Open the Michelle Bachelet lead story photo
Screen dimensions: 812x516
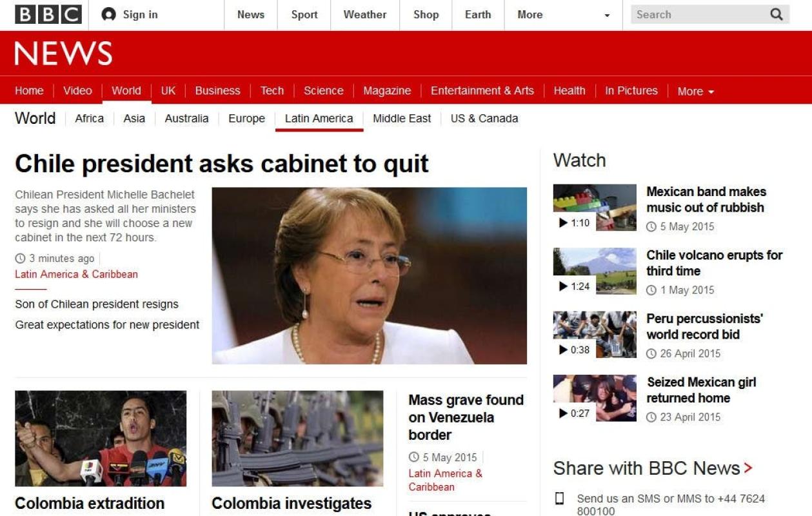point(370,275)
